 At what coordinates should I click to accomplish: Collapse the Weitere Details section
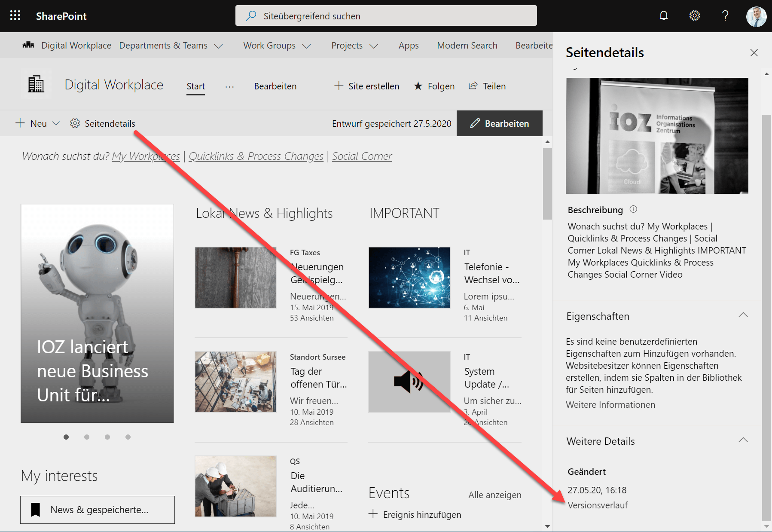(x=743, y=440)
